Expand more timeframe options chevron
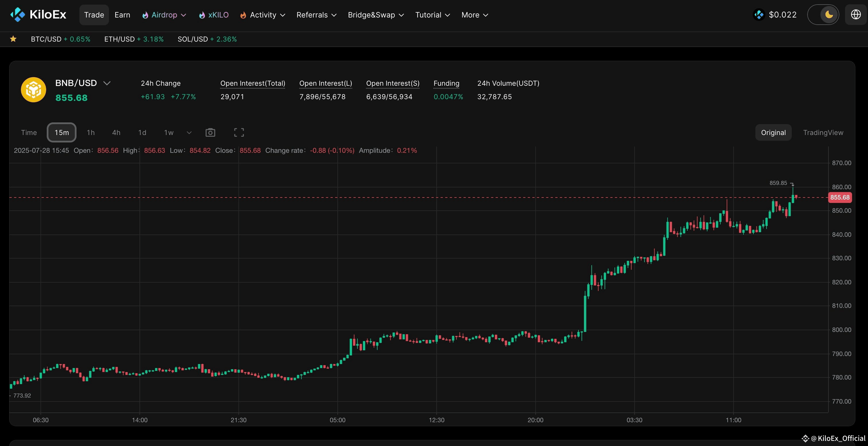Viewport: 868px width, 446px height. coord(189,132)
